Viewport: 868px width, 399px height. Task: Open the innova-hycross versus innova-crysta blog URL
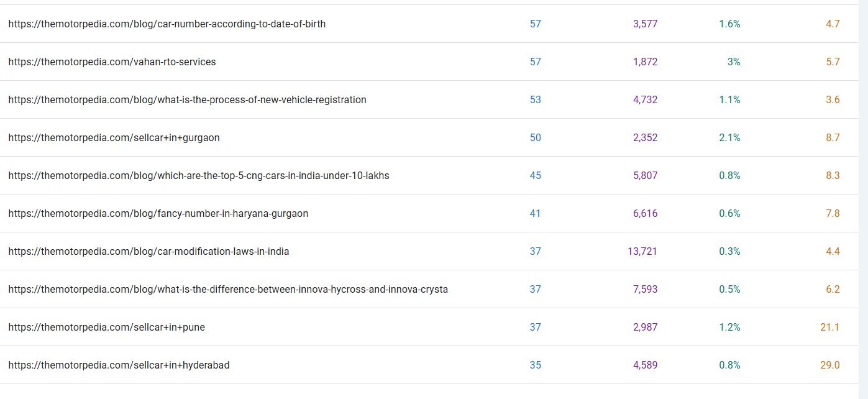pyautogui.click(x=228, y=289)
